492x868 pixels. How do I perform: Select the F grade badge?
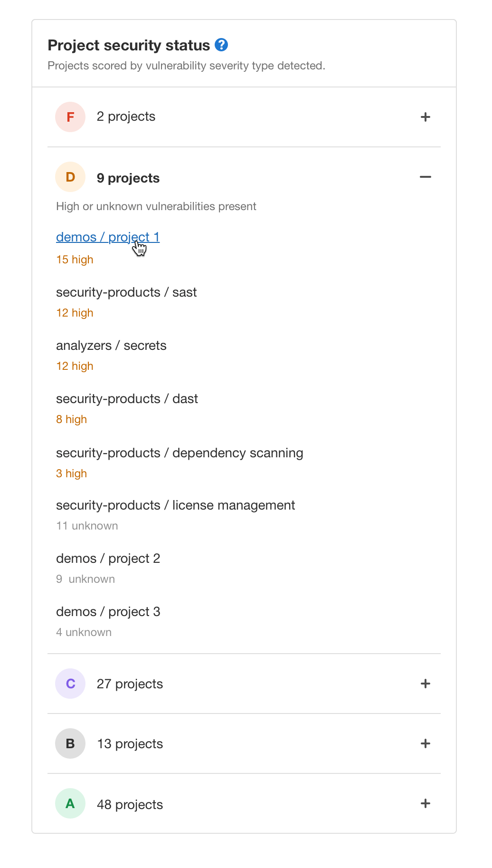point(70,116)
